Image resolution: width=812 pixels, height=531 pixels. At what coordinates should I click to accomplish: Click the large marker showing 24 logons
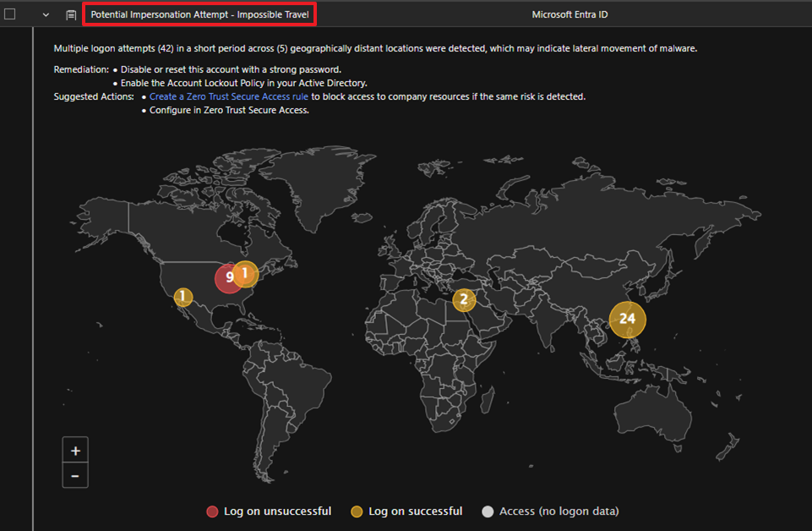tap(627, 319)
